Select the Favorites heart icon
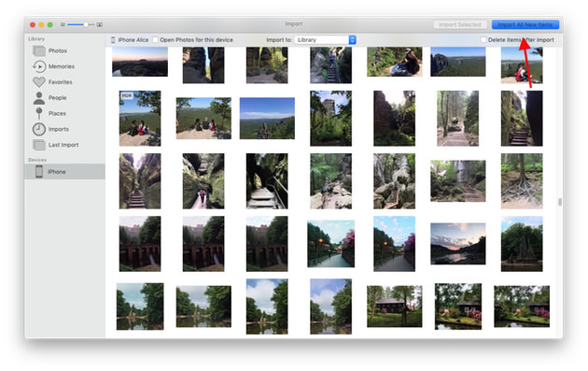Viewport: 588px width, 371px height. coord(39,82)
